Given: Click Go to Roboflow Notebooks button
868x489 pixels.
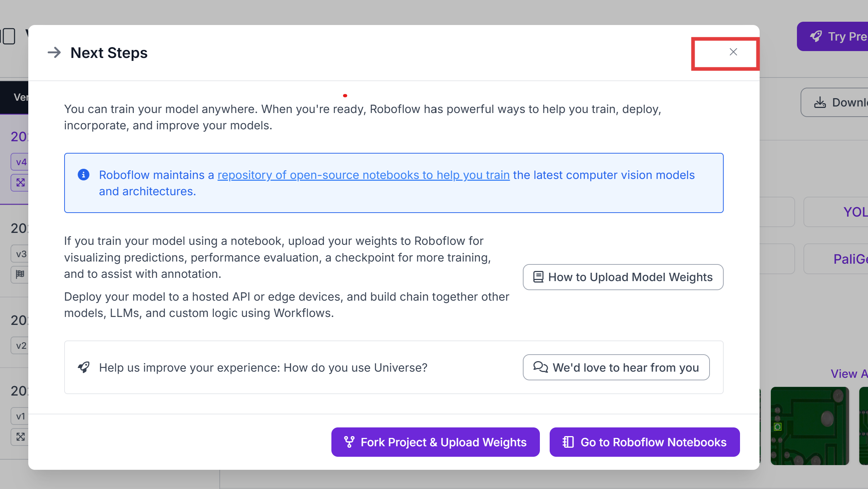Looking at the screenshot, I should (x=644, y=442).
